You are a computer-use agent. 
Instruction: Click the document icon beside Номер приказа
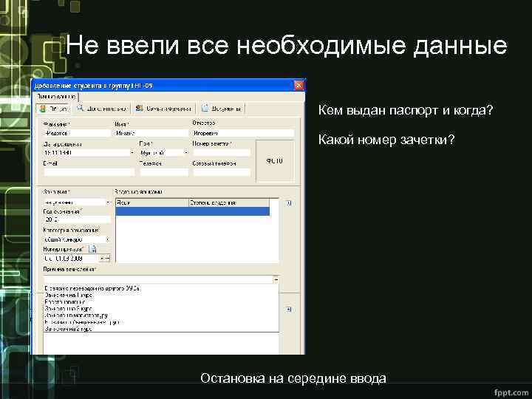pyautogui.click(x=92, y=249)
